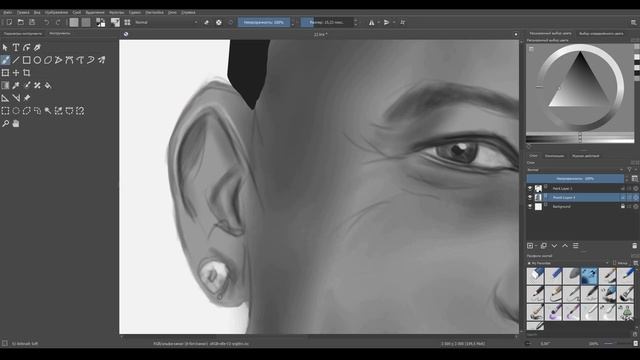
Task: Delete the selected layer with trash icon
Action: pyautogui.click(x=634, y=246)
